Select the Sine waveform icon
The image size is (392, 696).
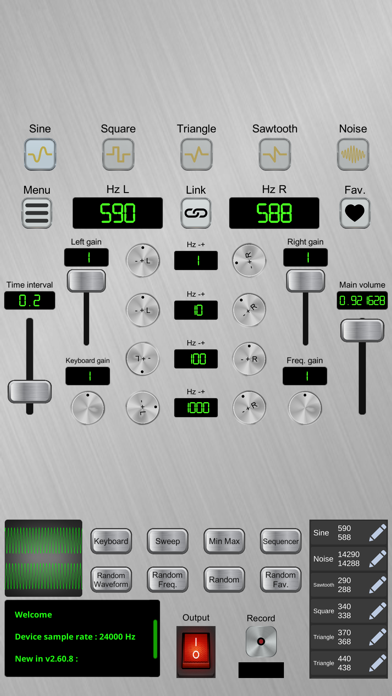tap(40, 154)
